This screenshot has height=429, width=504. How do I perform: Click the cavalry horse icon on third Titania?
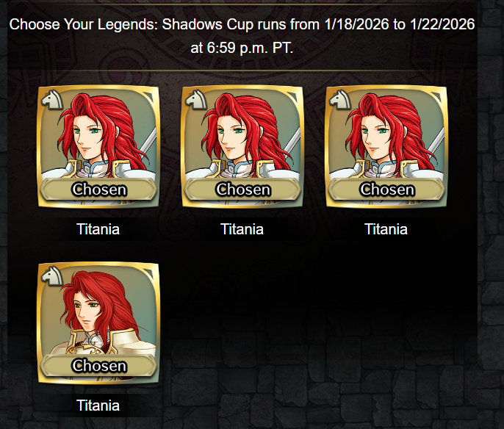pos(340,100)
